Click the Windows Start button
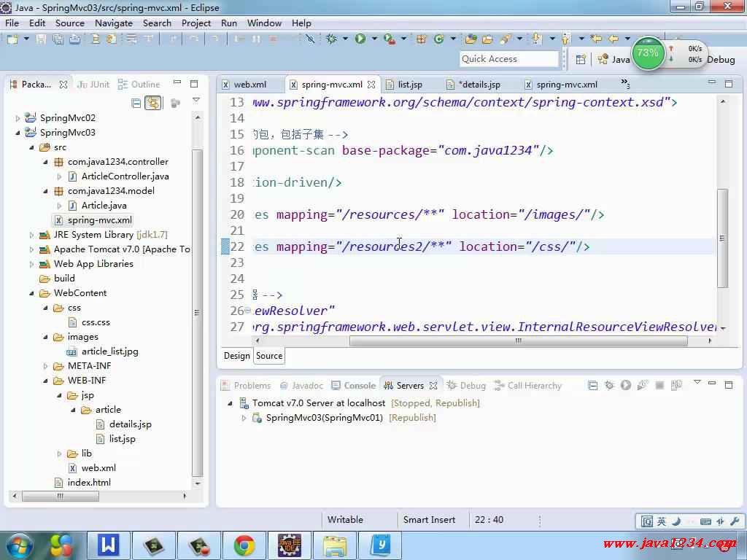 click(x=18, y=545)
